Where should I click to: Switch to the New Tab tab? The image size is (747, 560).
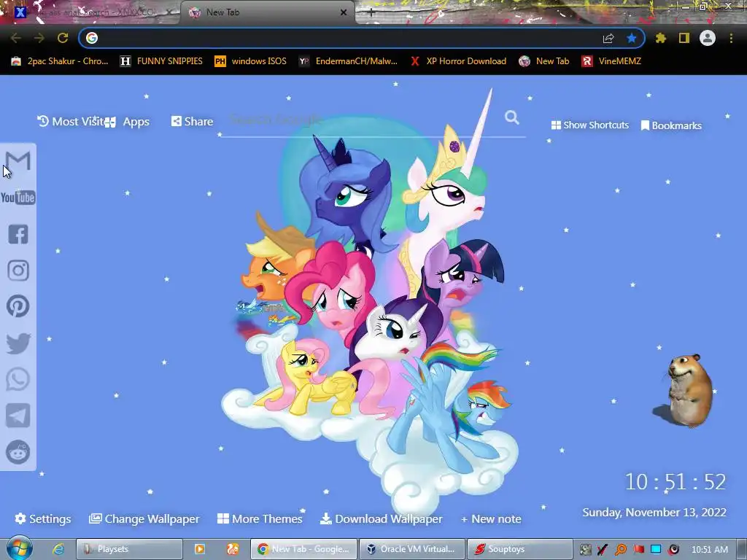point(267,12)
